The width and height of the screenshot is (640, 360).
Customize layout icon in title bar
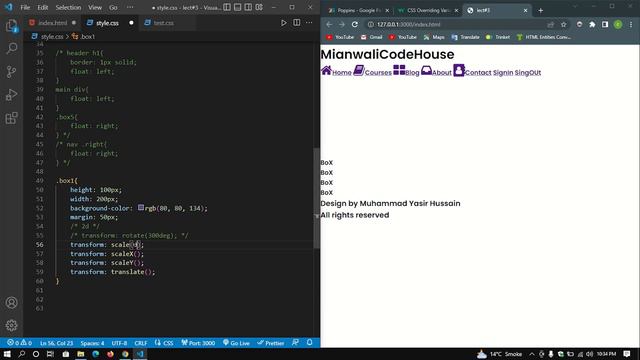[259, 7]
